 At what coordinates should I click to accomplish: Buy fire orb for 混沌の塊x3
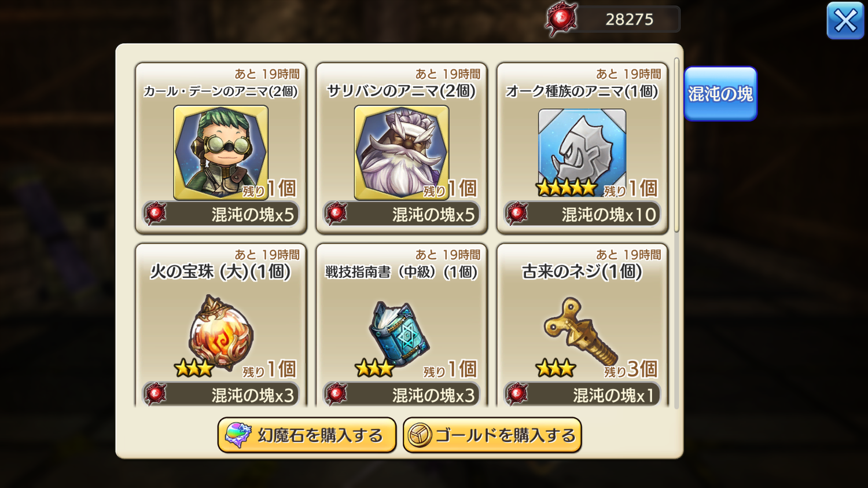tap(220, 394)
